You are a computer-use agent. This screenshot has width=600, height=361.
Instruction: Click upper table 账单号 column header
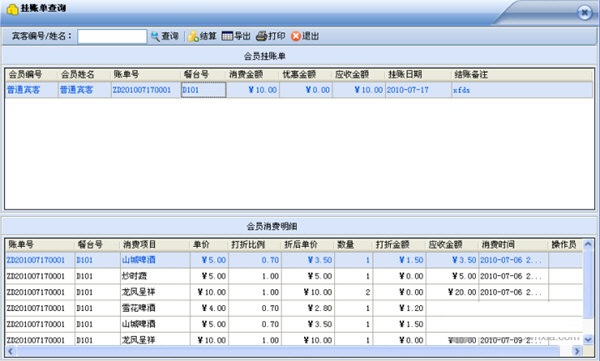[x=146, y=75]
